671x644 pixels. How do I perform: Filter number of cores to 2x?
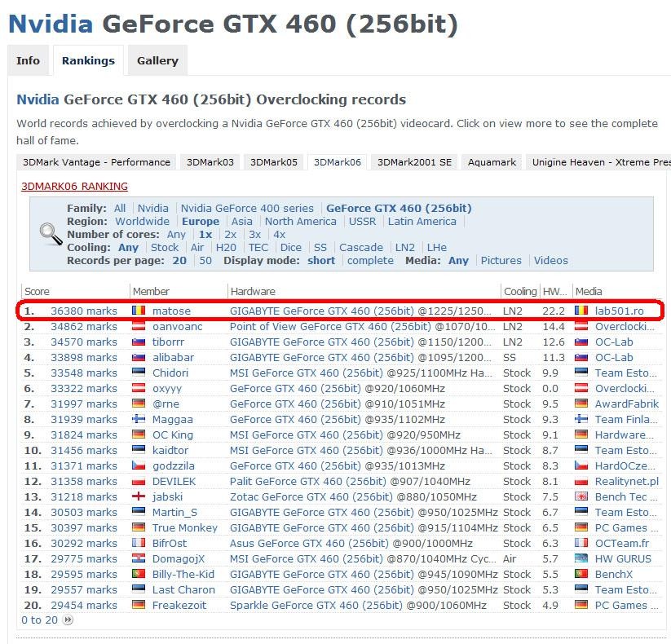pos(230,235)
